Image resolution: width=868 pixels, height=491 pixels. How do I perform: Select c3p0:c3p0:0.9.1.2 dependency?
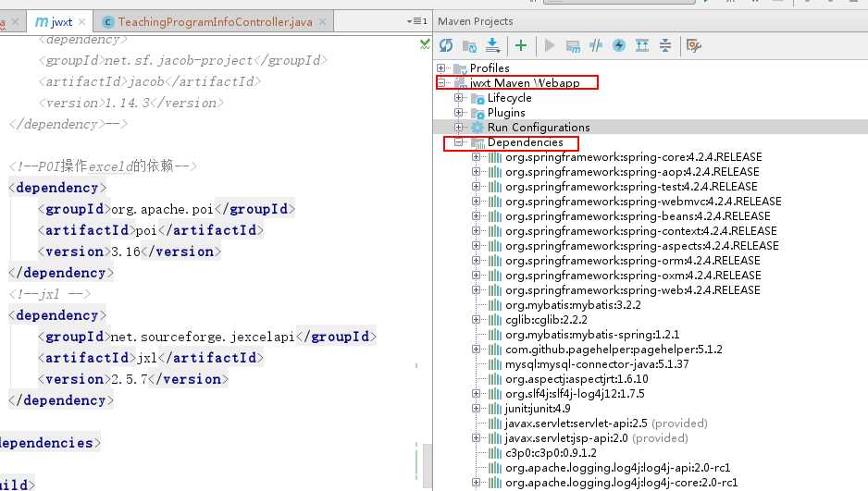pos(551,453)
